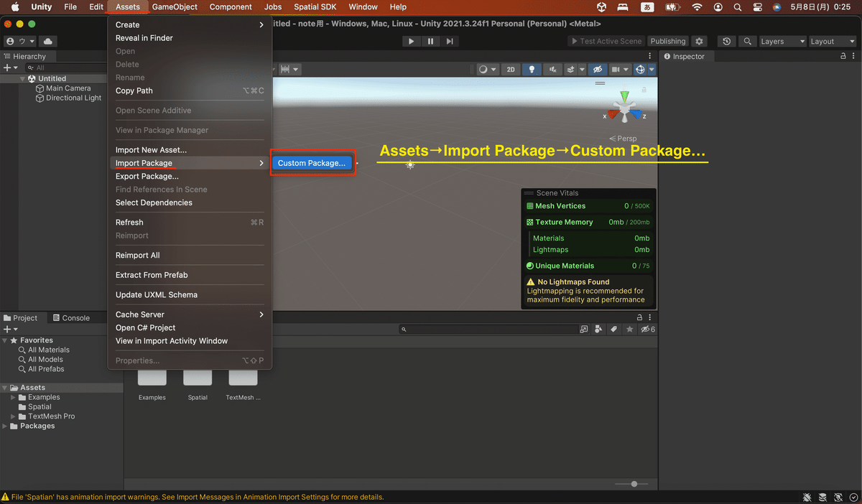This screenshot has height=504, width=862.
Task: Toggle 2D view mode in Scene
Action: point(511,70)
